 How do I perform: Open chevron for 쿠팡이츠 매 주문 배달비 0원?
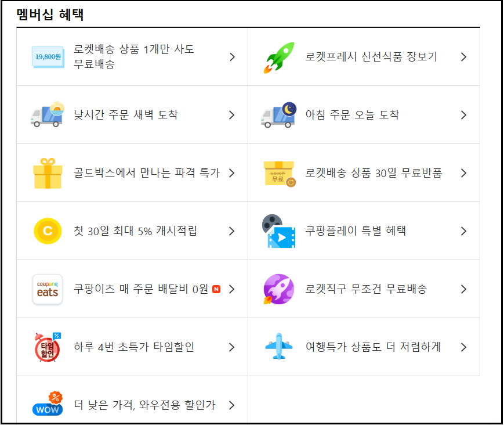(x=232, y=289)
